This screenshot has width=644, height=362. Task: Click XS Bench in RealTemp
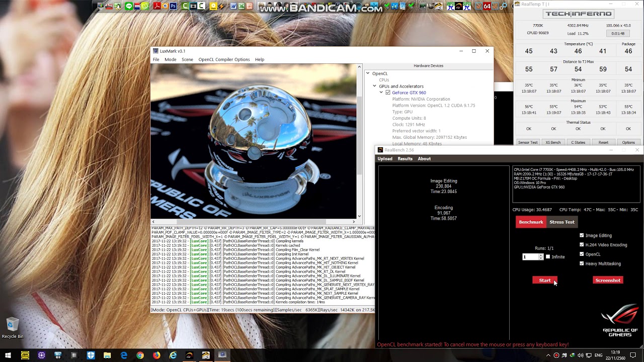(x=553, y=142)
